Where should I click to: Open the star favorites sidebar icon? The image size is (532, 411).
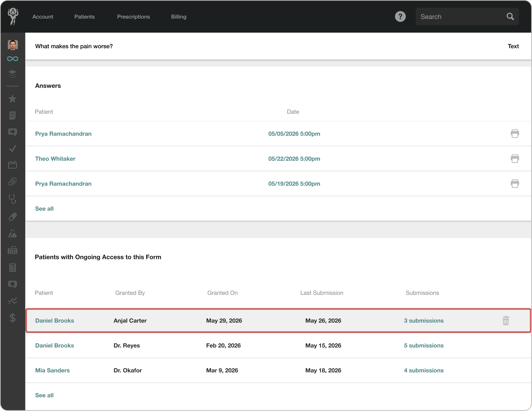coord(13,99)
